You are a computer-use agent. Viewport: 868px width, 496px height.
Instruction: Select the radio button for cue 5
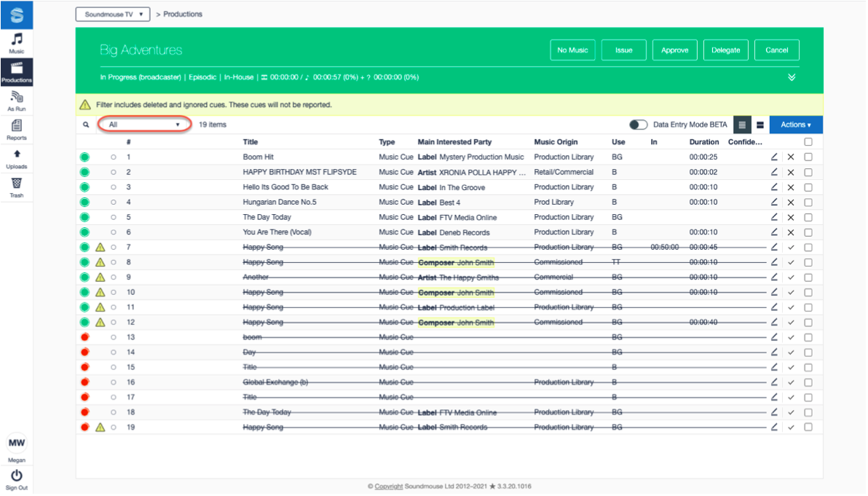tap(114, 217)
